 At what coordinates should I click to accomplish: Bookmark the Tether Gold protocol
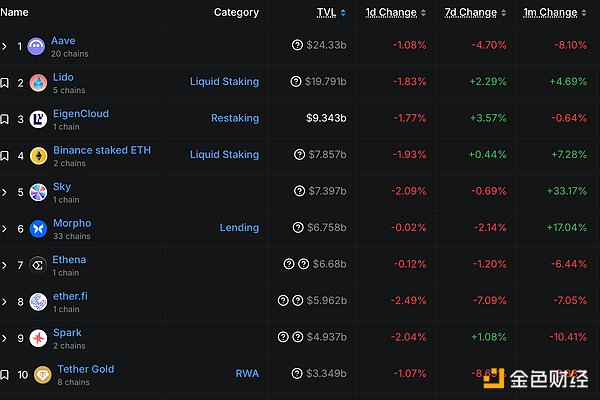point(6,374)
